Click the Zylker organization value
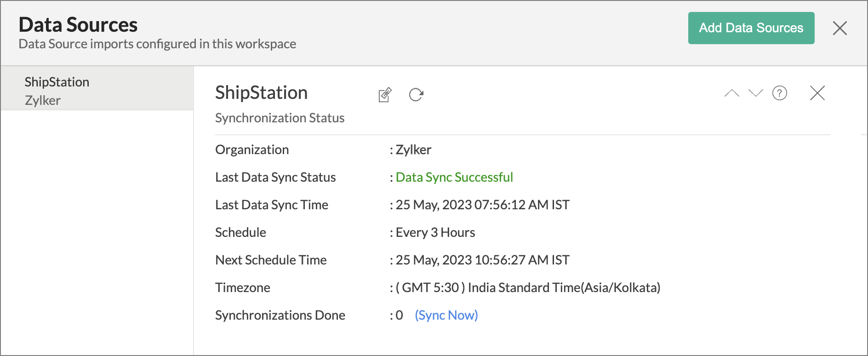This screenshot has width=868, height=356. (x=413, y=149)
